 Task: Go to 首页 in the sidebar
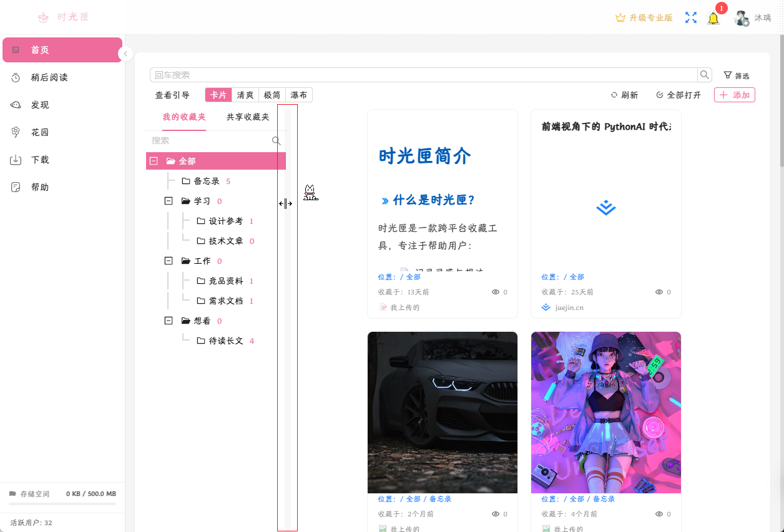(x=62, y=50)
